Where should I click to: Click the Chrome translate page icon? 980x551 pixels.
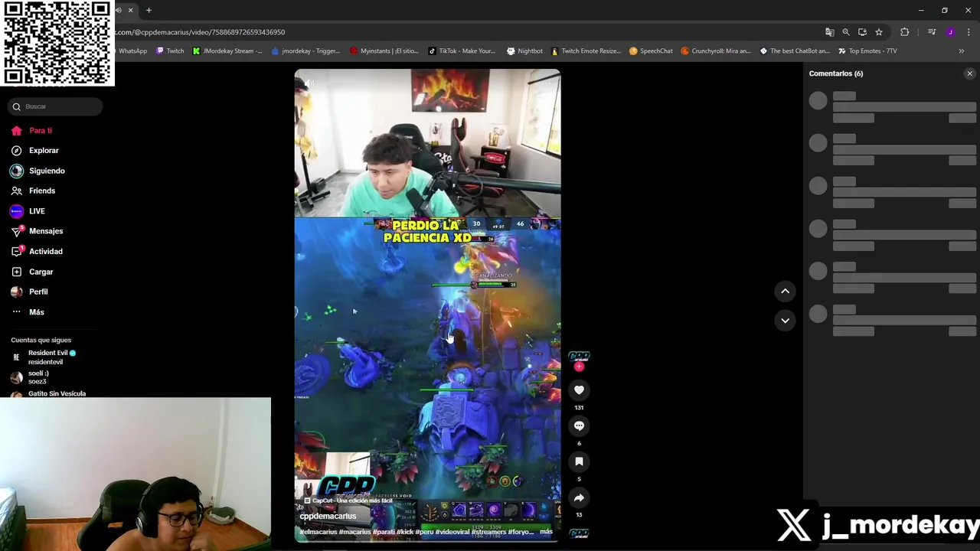point(829,32)
